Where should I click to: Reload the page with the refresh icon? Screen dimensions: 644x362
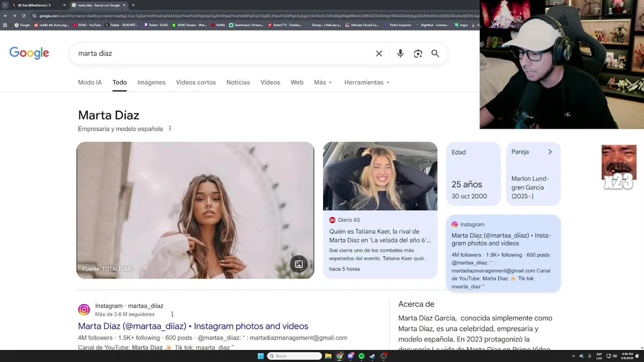click(23, 16)
